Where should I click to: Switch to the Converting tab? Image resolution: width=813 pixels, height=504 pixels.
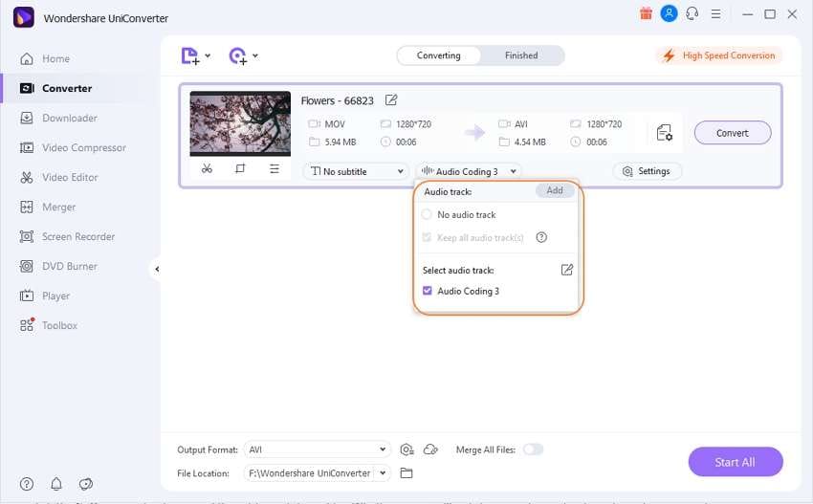click(x=439, y=55)
